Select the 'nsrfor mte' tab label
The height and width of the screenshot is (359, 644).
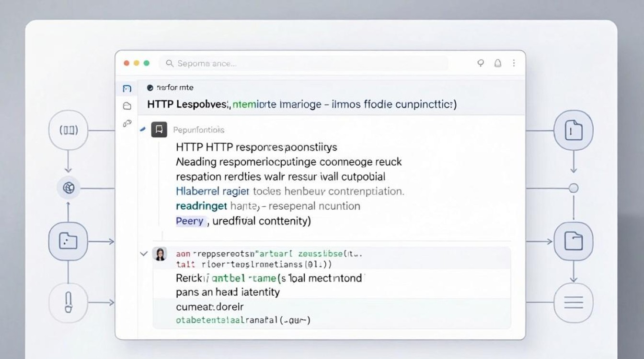(x=175, y=88)
